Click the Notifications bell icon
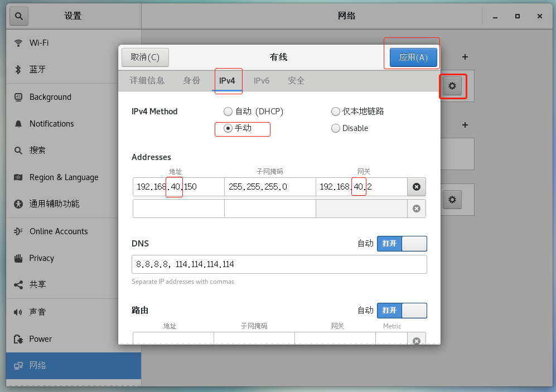 tap(18, 124)
